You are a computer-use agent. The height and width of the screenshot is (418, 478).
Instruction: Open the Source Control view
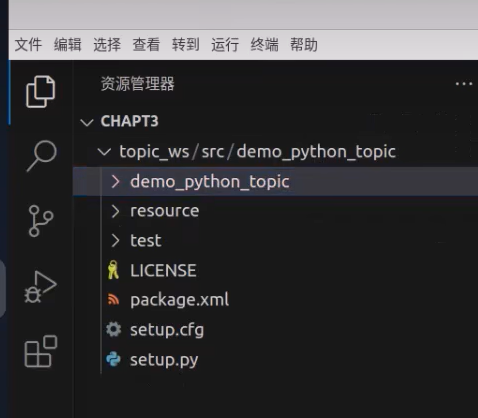pyautogui.click(x=41, y=221)
